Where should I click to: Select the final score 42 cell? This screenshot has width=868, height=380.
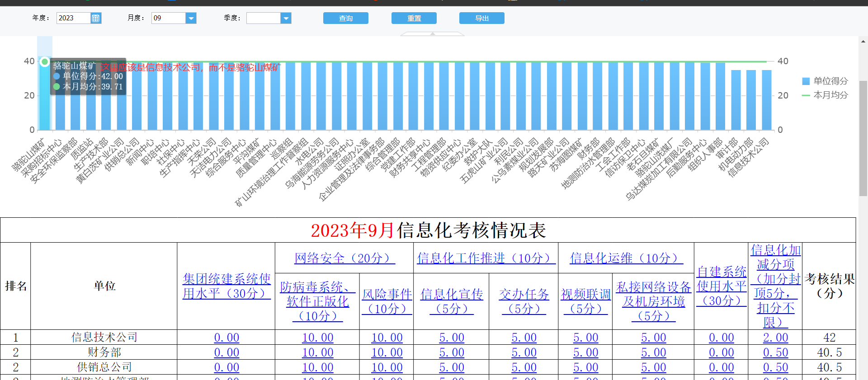(829, 337)
